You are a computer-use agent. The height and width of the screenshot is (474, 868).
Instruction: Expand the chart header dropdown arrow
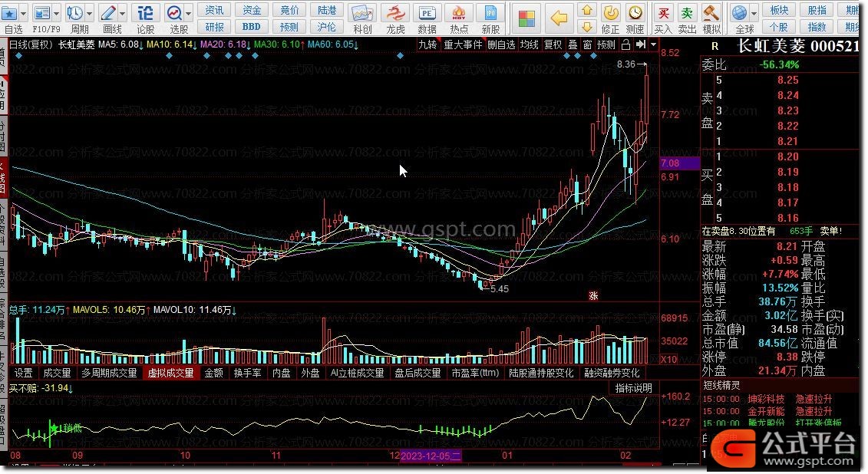653,44
